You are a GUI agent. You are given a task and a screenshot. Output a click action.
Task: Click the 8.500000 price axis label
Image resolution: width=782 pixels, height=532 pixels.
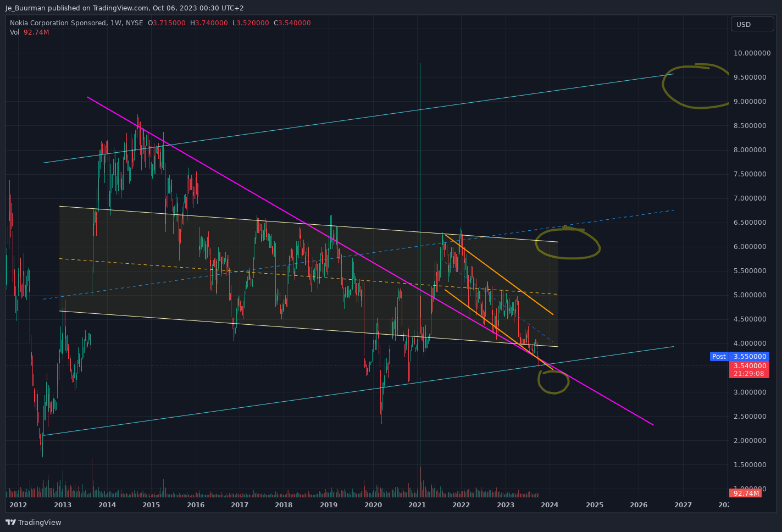click(x=750, y=125)
